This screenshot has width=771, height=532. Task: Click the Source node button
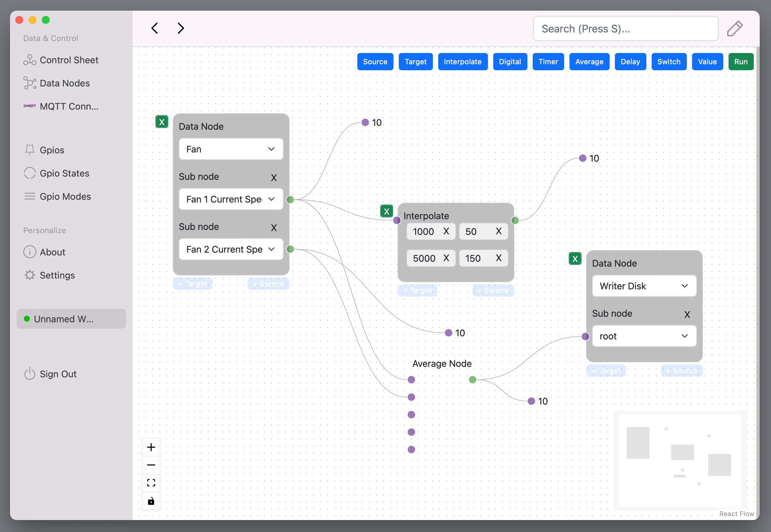click(375, 61)
